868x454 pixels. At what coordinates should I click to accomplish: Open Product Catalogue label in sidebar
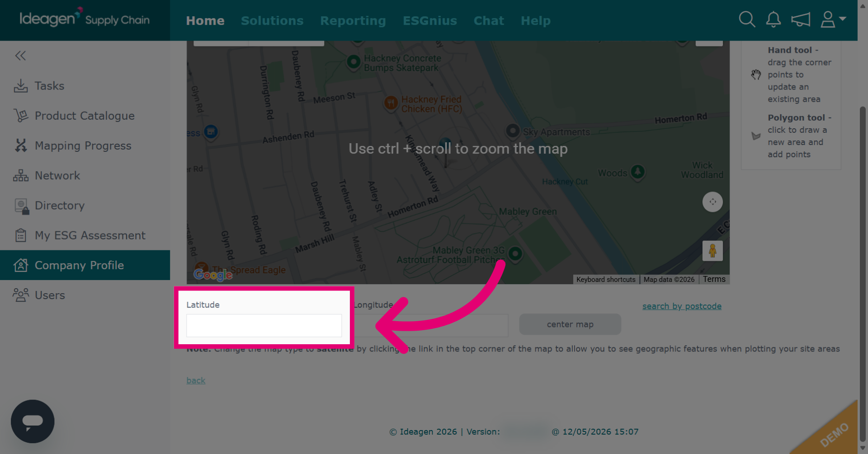[85, 116]
